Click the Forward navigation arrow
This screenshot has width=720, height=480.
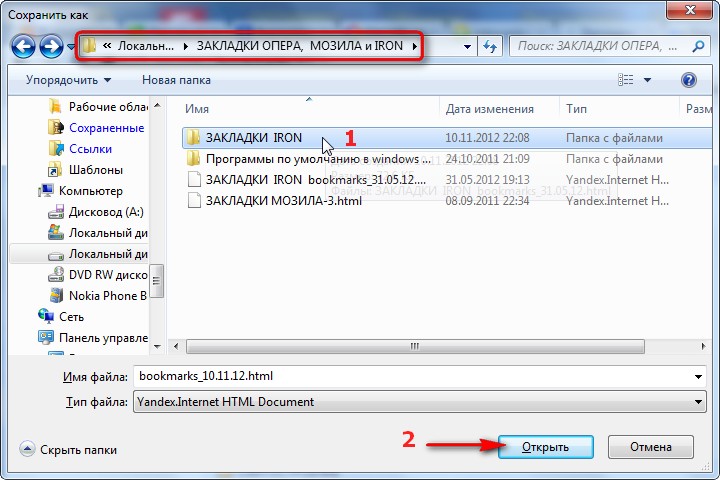coord(51,46)
